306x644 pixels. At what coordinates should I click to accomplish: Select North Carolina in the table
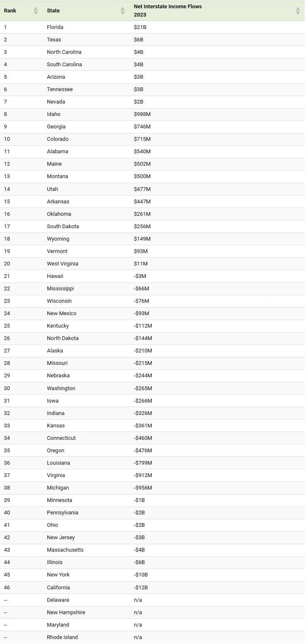[x=64, y=52]
